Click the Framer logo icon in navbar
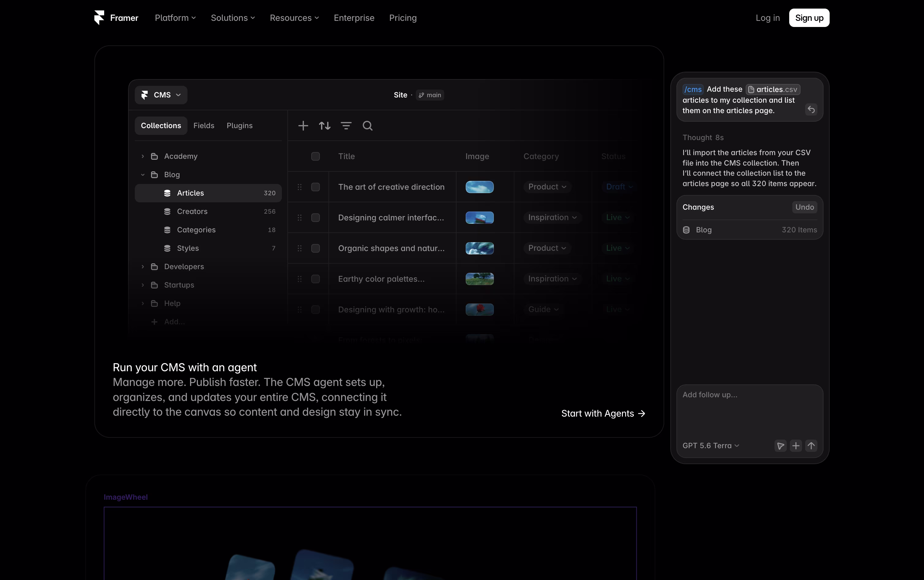The image size is (924, 580). point(99,18)
